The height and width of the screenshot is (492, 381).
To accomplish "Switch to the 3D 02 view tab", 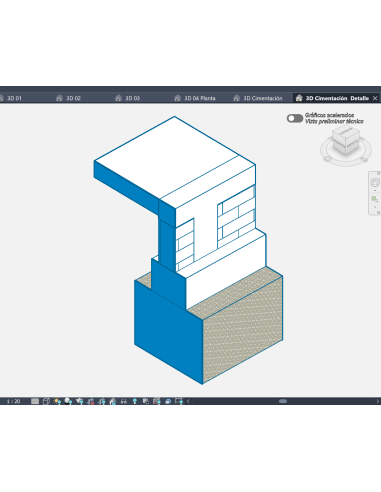I will 68,98.
